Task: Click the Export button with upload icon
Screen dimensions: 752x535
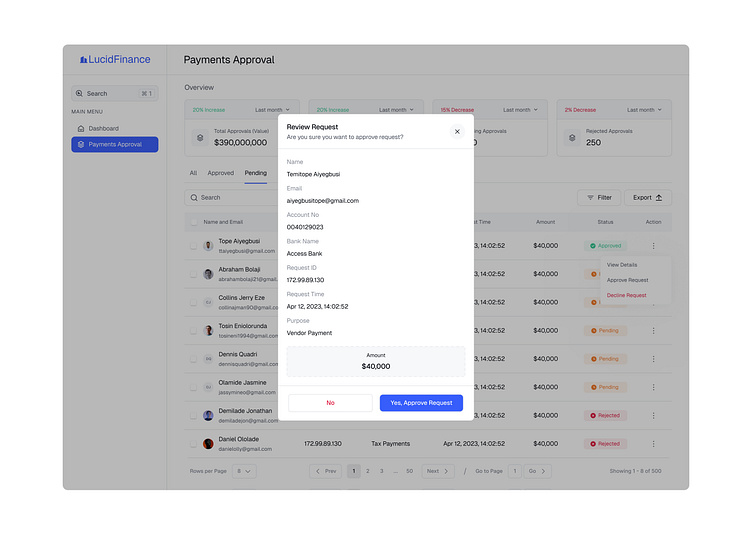Action: [x=647, y=198]
